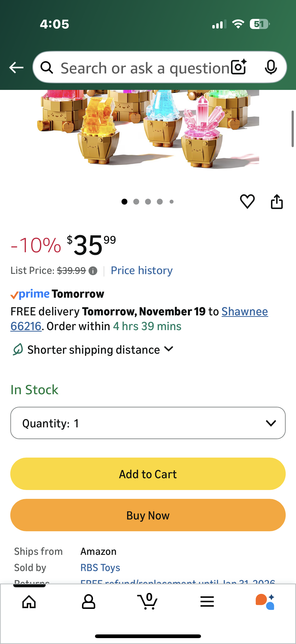
Task: Tap the share icon
Action: pyautogui.click(x=277, y=201)
